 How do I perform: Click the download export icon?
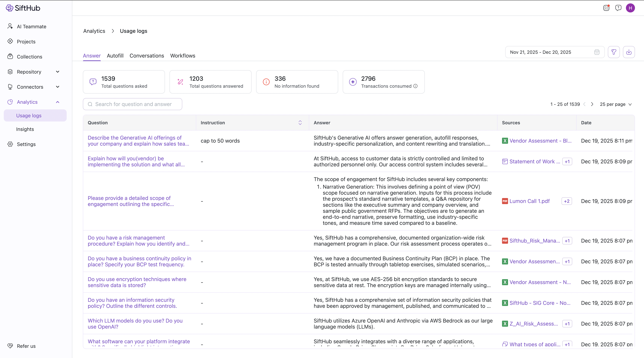coord(629,52)
